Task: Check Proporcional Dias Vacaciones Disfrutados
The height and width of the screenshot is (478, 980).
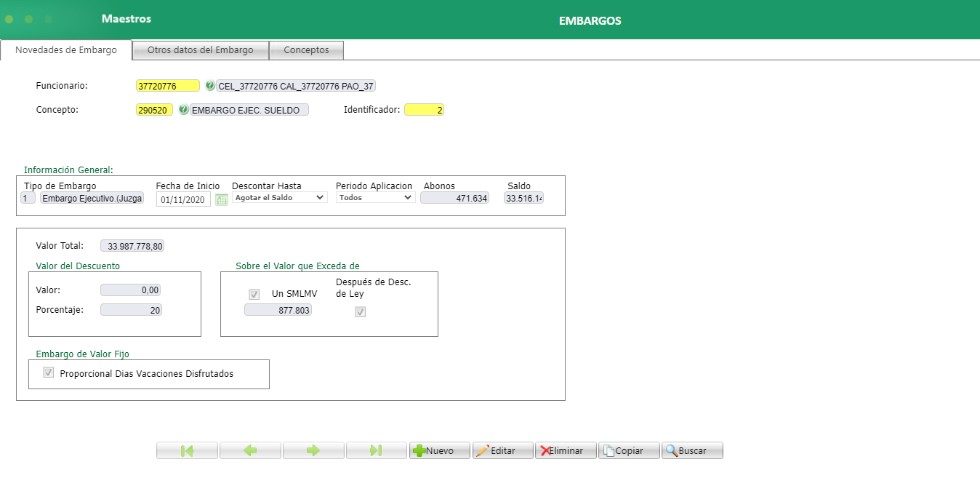Action: (48, 372)
